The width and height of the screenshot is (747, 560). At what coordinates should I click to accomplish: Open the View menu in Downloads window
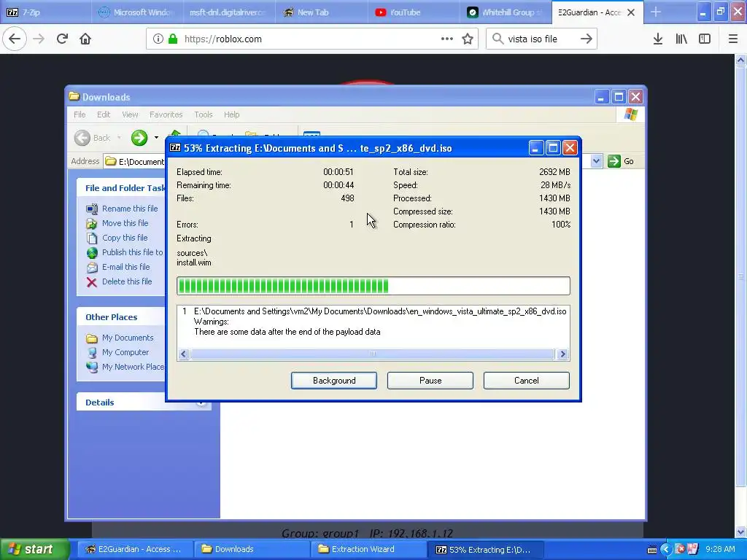click(130, 114)
